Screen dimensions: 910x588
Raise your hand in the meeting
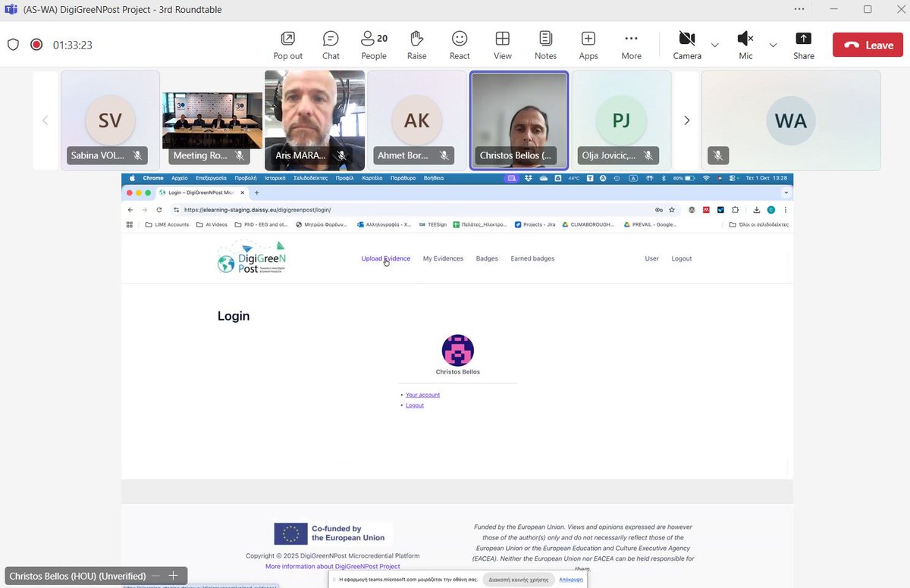[x=416, y=45]
